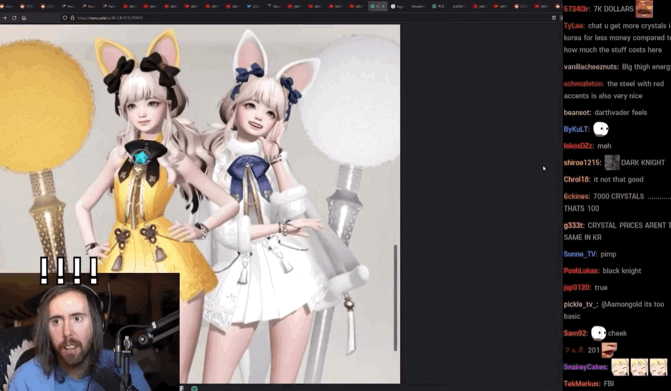Open chat username 6ckines

[x=576, y=196]
